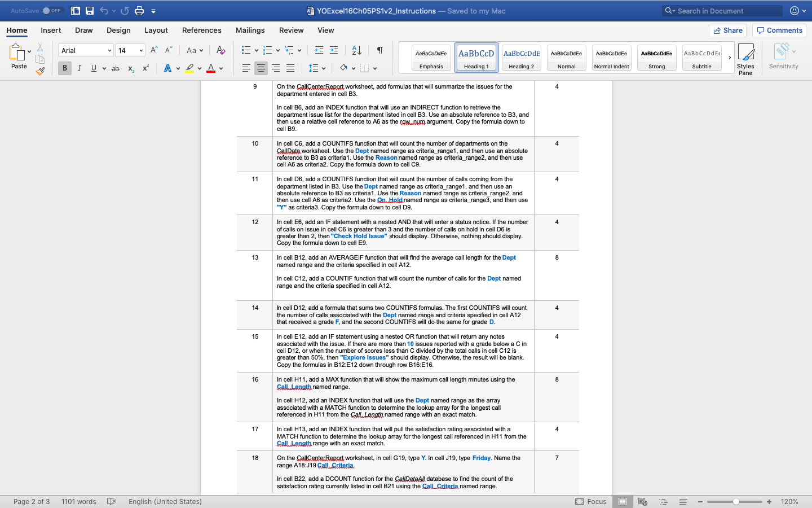
Task: Click the Clear Formatting icon
Action: (x=221, y=50)
